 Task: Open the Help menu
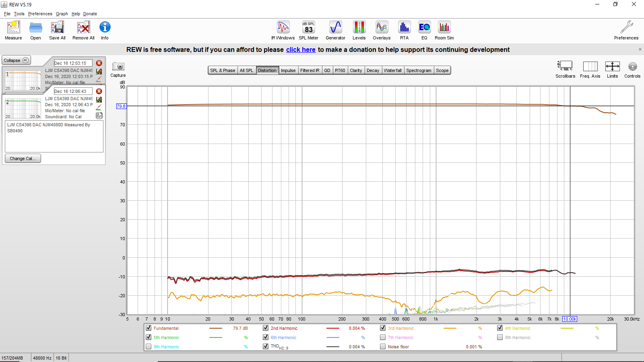point(76,14)
